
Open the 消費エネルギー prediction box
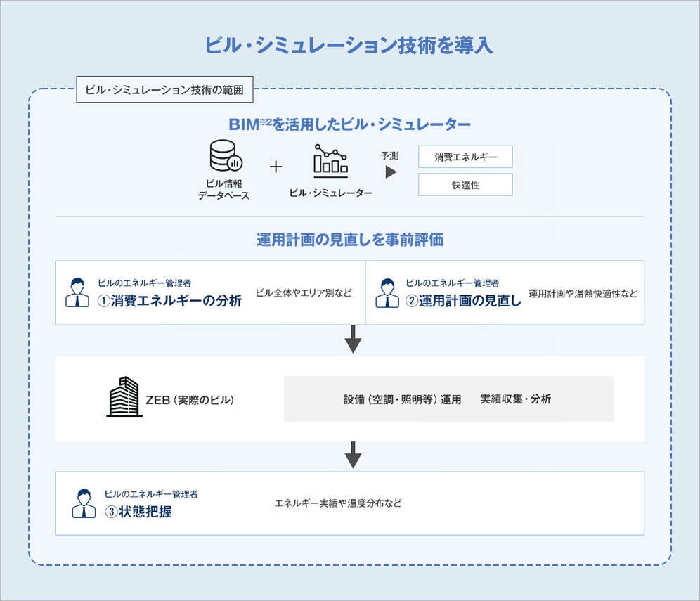(465, 156)
